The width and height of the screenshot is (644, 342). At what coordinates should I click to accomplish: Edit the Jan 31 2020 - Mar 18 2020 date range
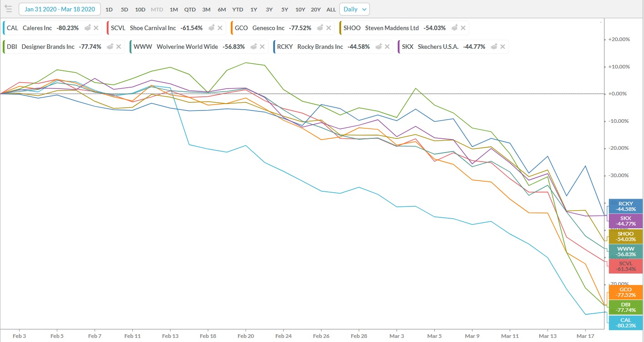pyautogui.click(x=60, y=9)
